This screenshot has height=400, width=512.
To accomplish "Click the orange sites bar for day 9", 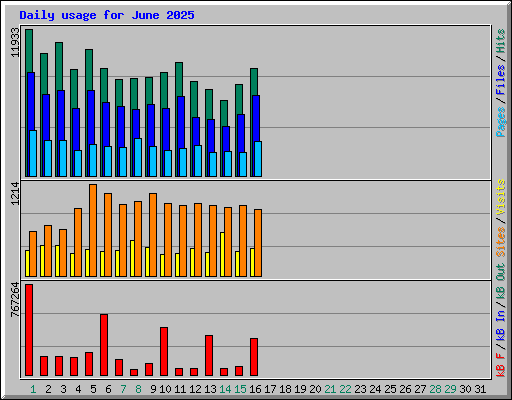I will pos(153,235).
